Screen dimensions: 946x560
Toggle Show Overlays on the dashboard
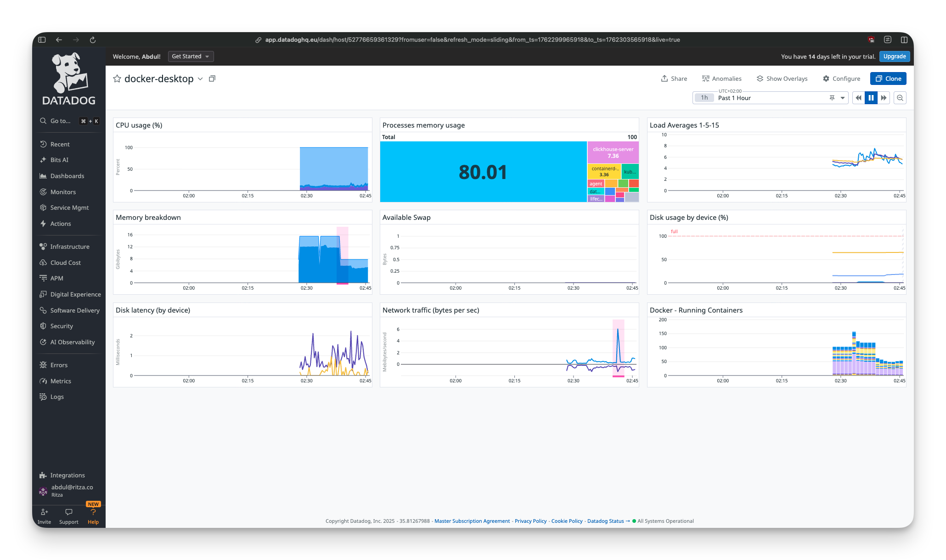point(782,78)
